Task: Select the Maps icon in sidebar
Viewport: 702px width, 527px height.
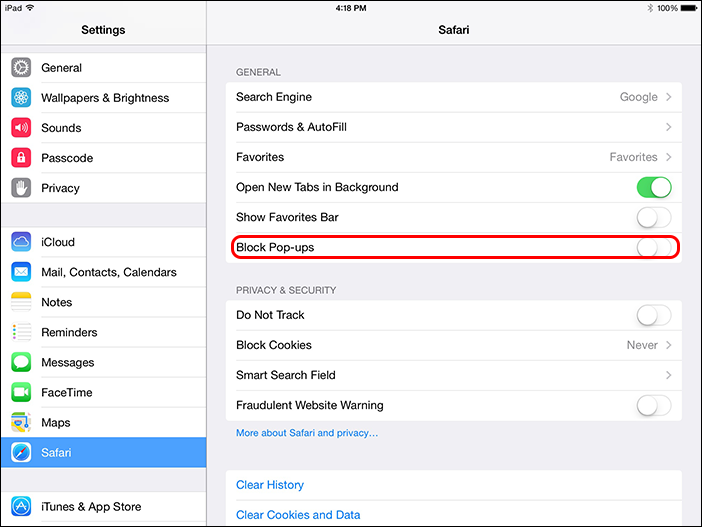Action: [x=22, y=422]
